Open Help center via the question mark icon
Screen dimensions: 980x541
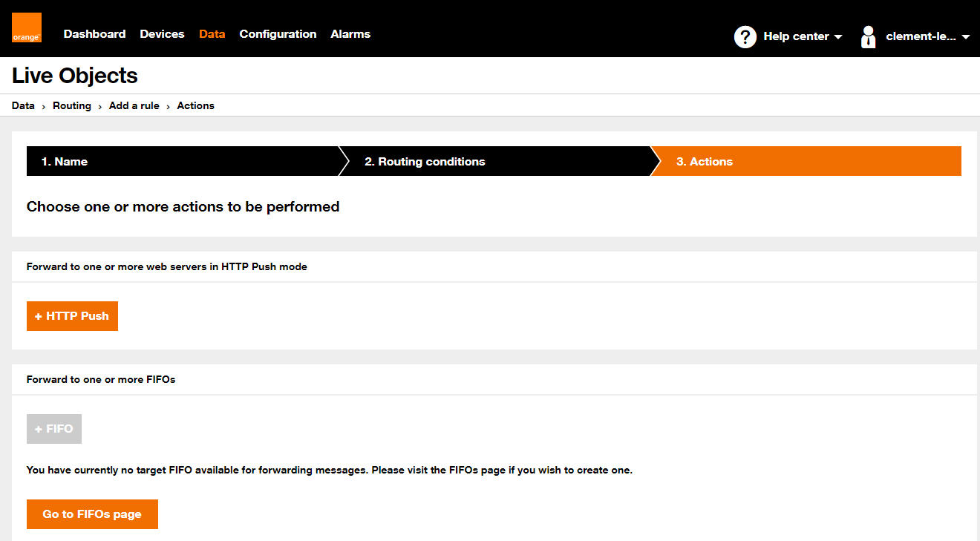pos(745,36)
